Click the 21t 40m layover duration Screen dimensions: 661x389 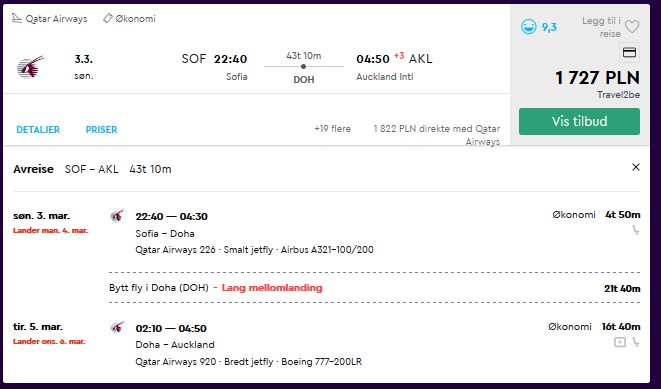point(622,289)
